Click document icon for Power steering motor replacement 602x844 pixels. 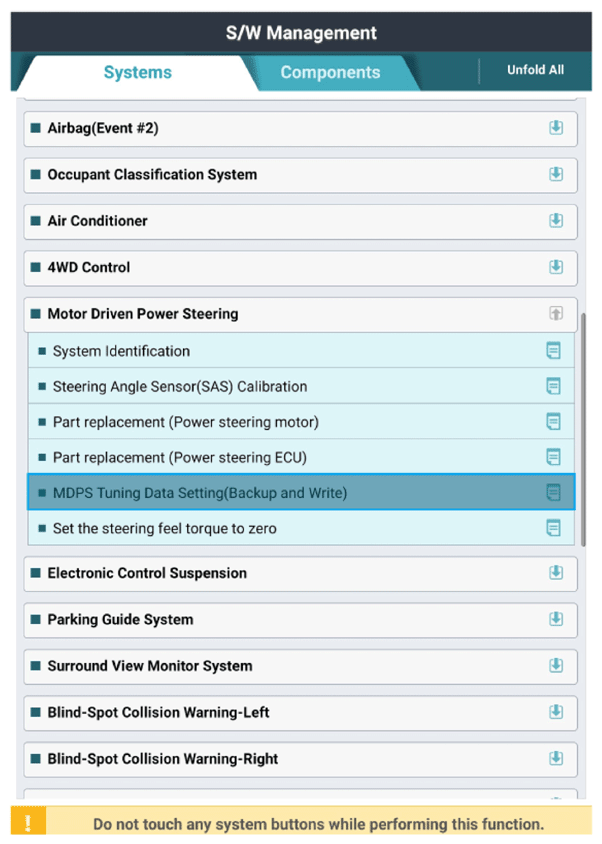[x=553, y=421]
